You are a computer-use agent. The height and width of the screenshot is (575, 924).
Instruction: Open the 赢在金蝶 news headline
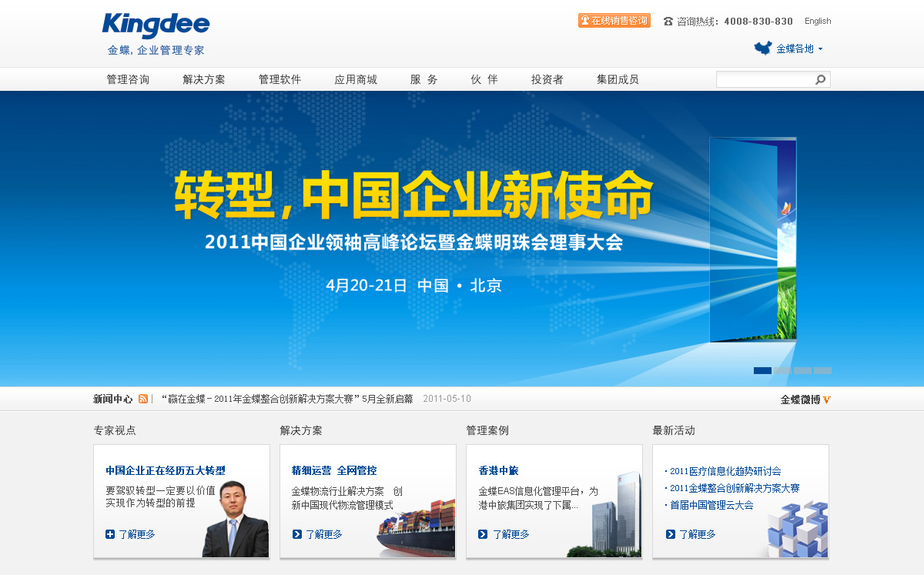(x=287, y=399)
